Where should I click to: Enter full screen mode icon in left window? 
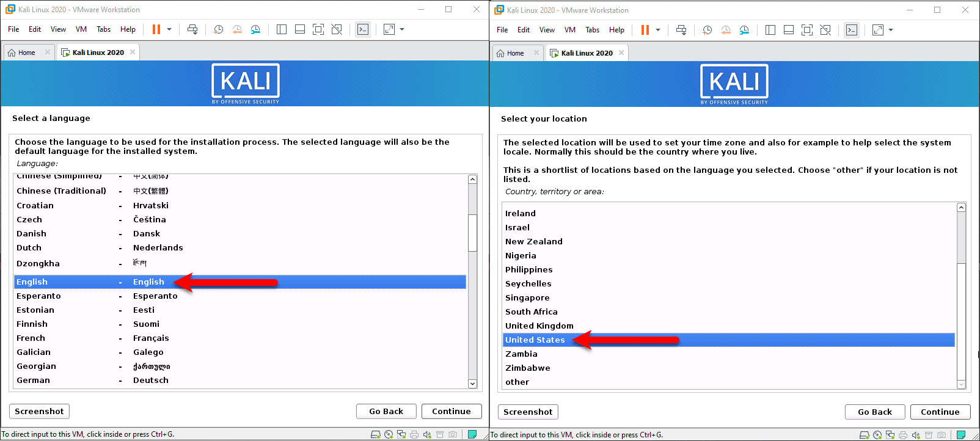318,29
